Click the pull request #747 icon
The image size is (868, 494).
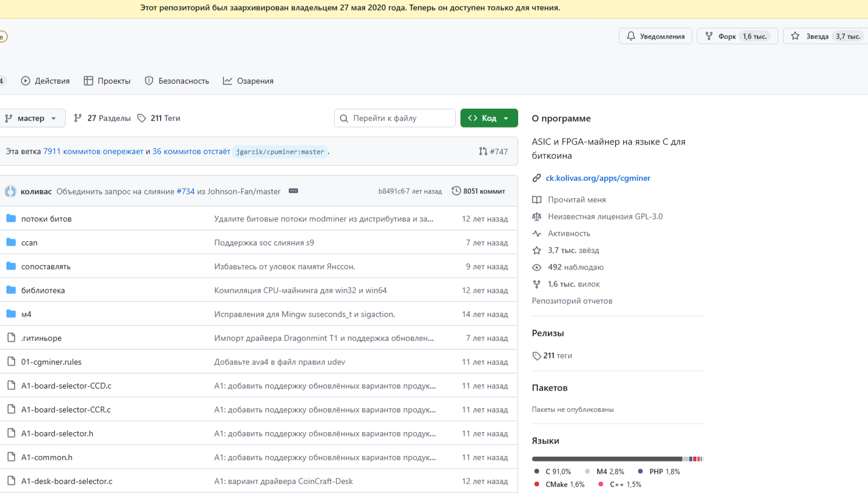click(483, 151)
